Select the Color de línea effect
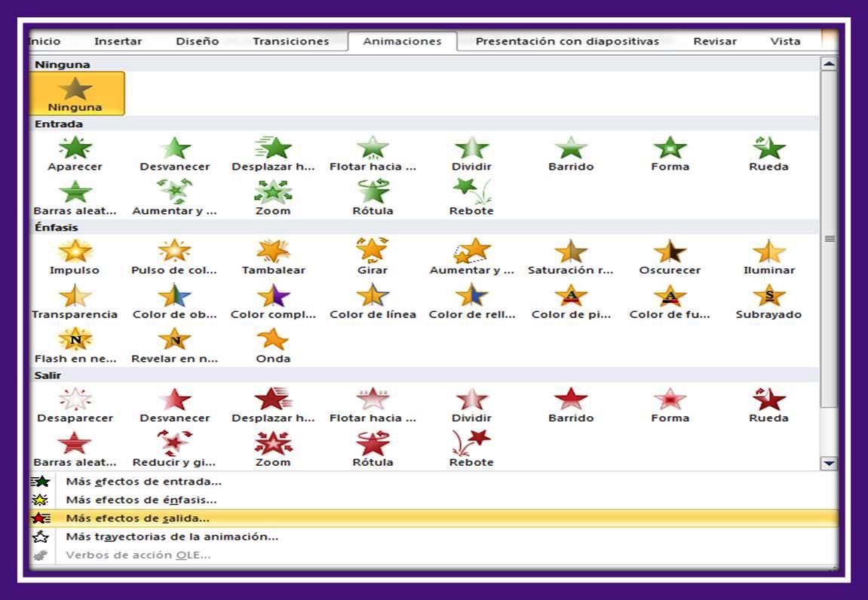This screenshot has height=600, width=868. (373, 302)
